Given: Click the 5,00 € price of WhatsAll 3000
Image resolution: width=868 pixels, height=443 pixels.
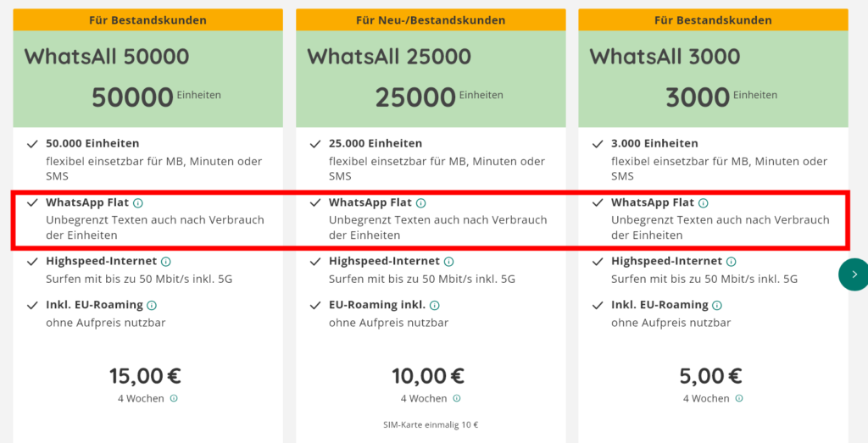Looking at the screenshot, I should pyautogui.click(x=711, y=375).
